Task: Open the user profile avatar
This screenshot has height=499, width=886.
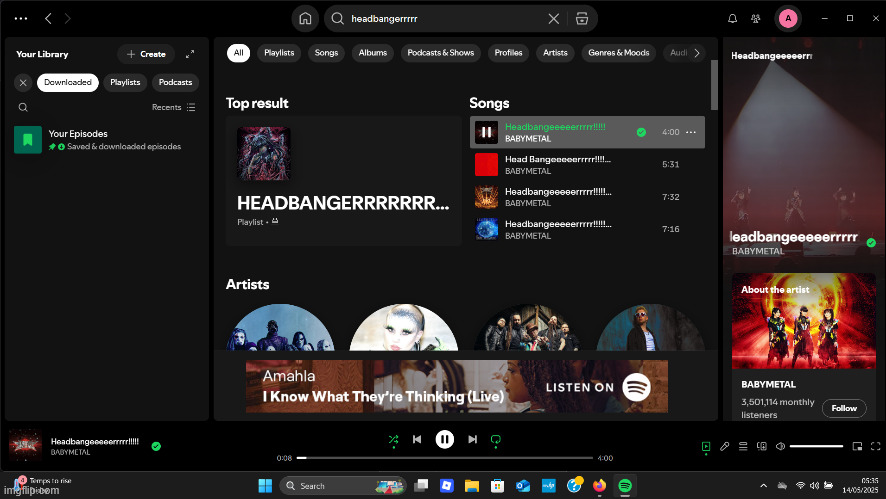Action: click(788, 19)
